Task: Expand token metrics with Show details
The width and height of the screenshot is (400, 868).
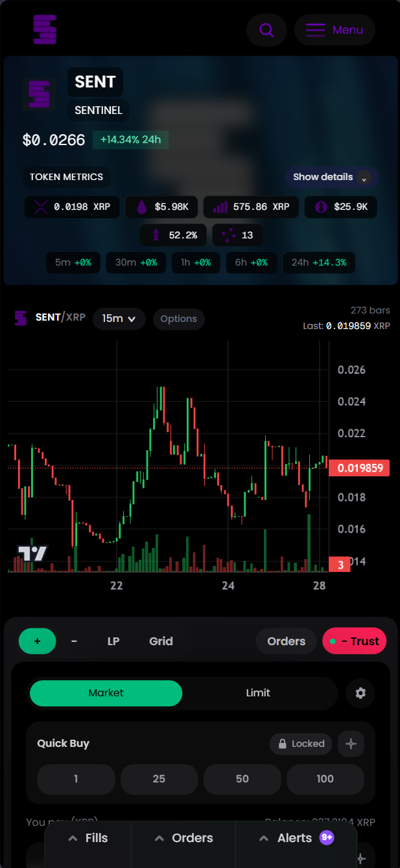Action: (x=331, y=177)
